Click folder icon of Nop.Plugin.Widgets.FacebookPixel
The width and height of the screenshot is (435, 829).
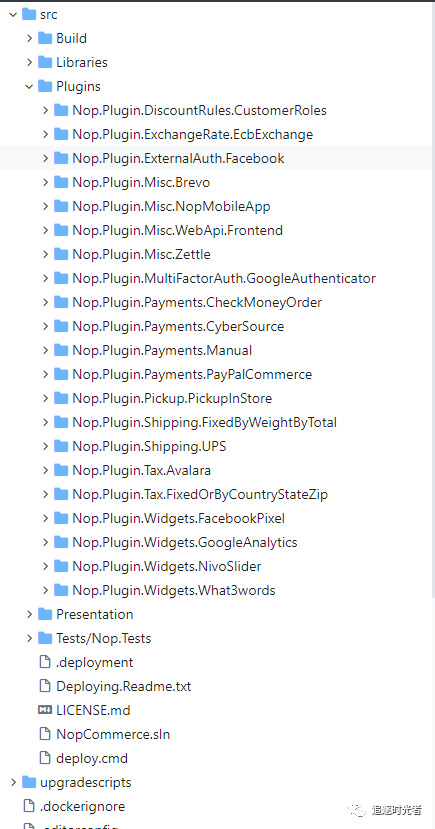click(x=62, y=518)
